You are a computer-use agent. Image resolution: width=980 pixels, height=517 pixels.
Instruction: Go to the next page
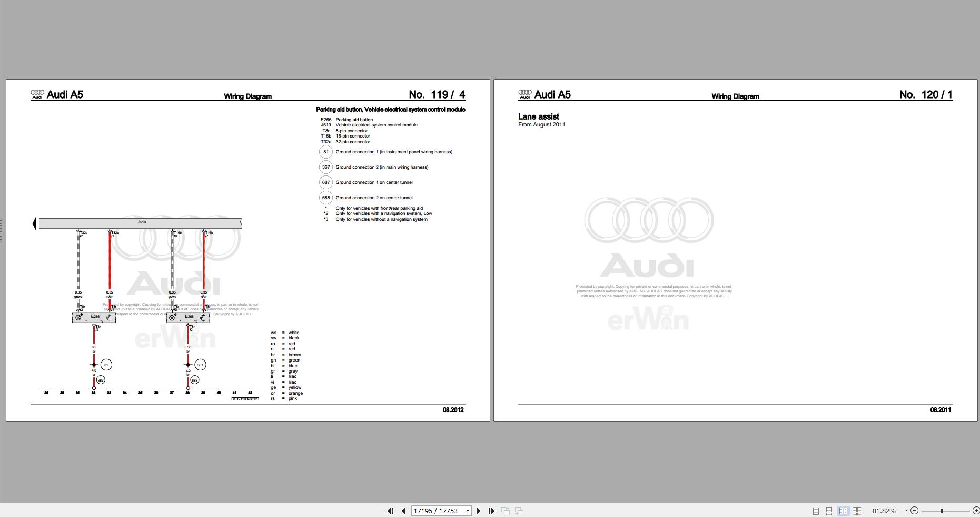coord(478,511)
